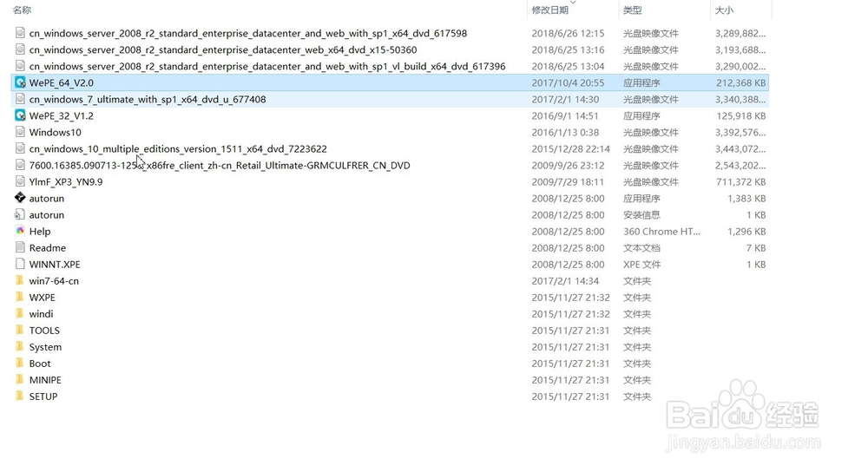The height and width of the screenshot is (472, 868).
Task: Click the type 360 Chrome HT...
Action: click(661, 232)
